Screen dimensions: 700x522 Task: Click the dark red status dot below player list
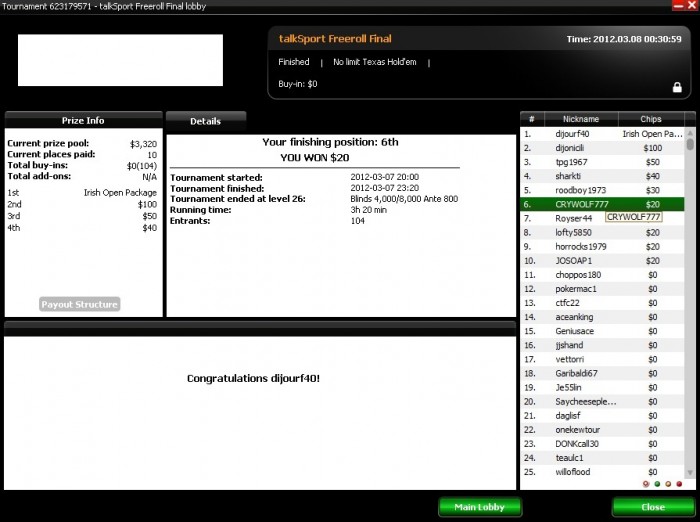[679, 484]
